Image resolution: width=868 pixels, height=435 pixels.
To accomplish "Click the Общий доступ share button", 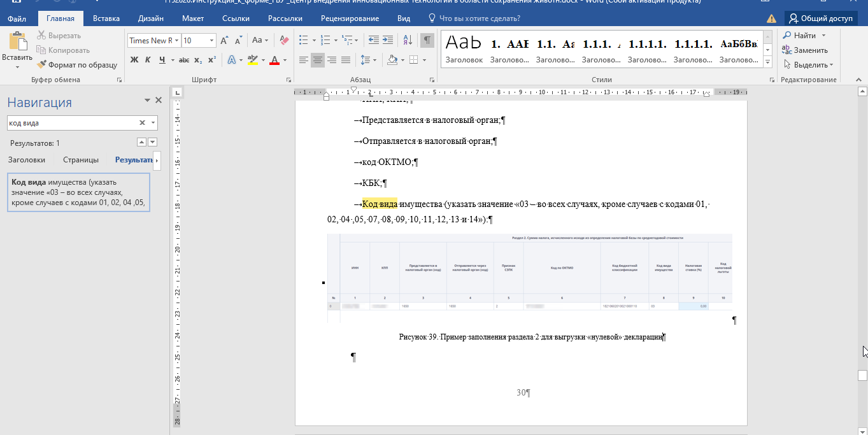I will point(820,18).
